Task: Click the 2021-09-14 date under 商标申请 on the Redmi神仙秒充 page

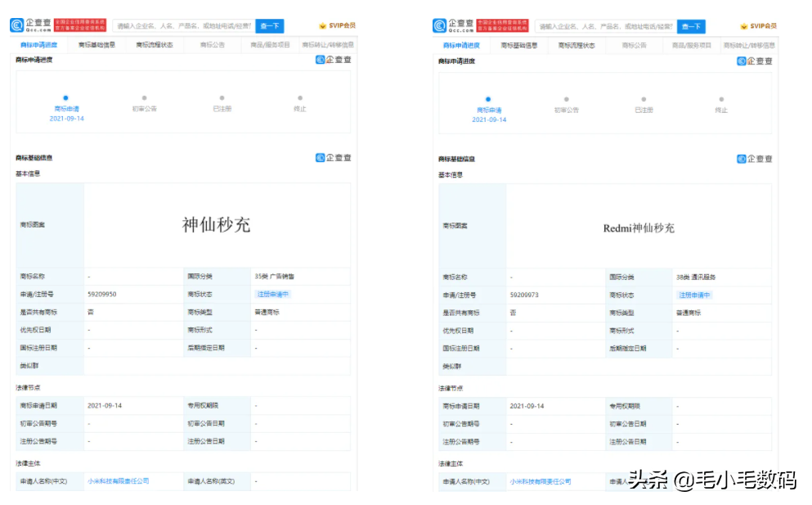Action: [489, 119]
